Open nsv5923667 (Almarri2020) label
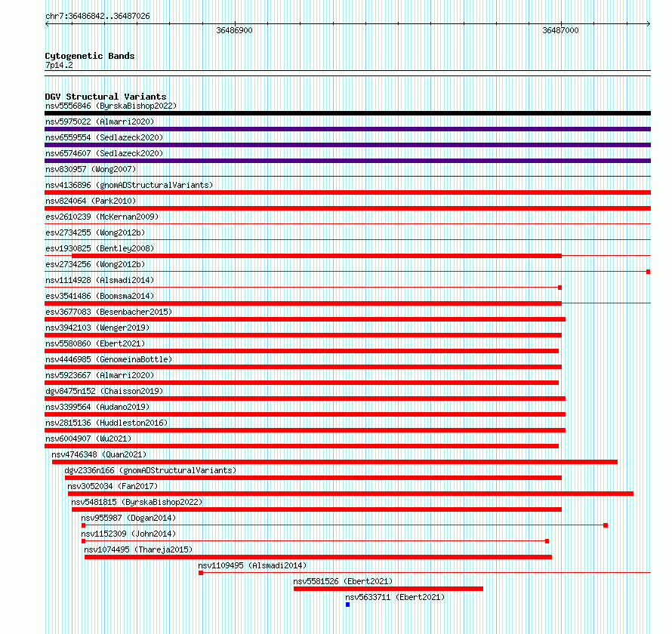This screenshot has width=672, height=634. [x=100, y=375]
